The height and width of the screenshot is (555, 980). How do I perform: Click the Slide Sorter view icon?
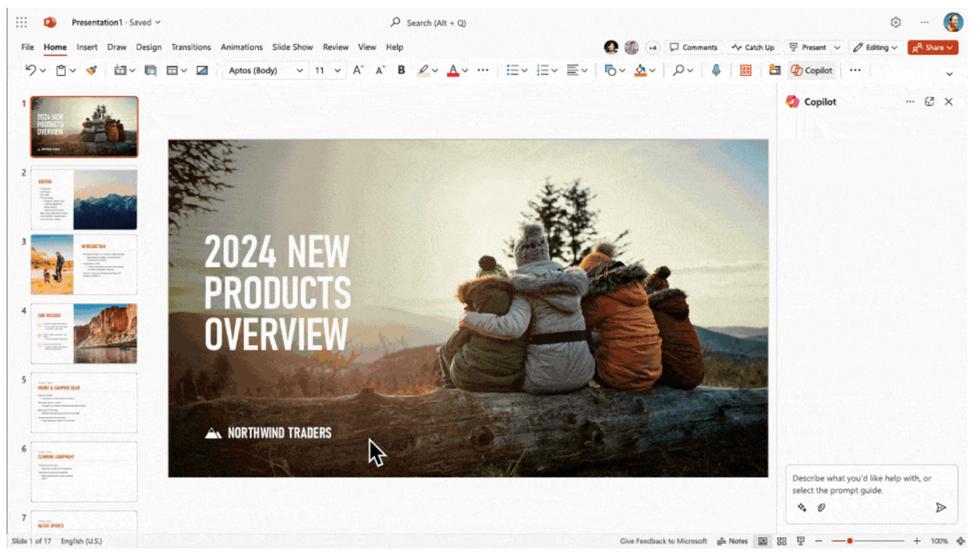pos(782,540)
